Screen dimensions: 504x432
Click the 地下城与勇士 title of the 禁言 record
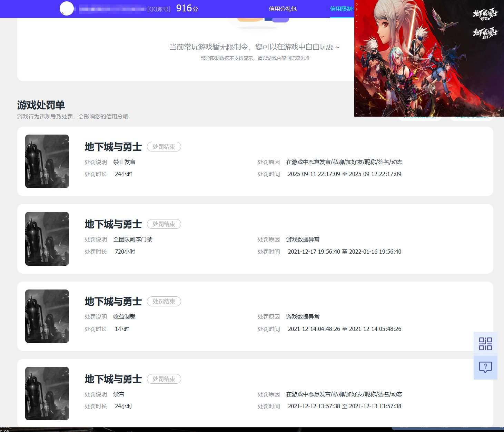[113, 379]
